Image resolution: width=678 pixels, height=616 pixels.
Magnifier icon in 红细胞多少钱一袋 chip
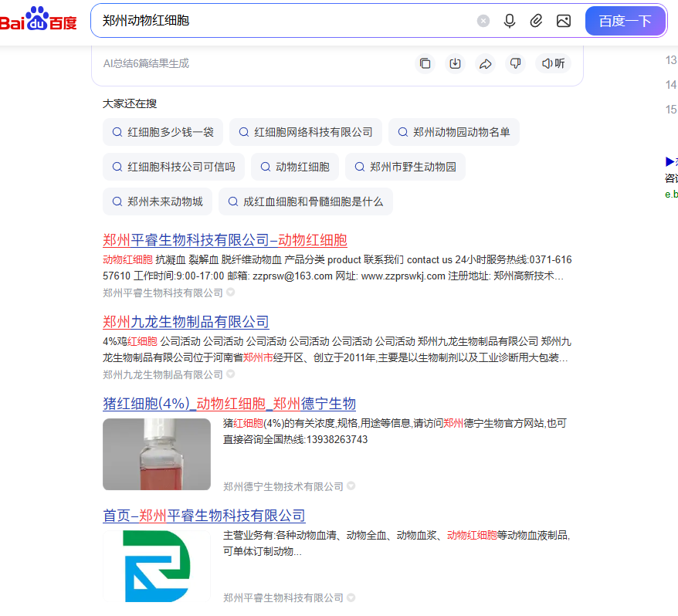117,132
